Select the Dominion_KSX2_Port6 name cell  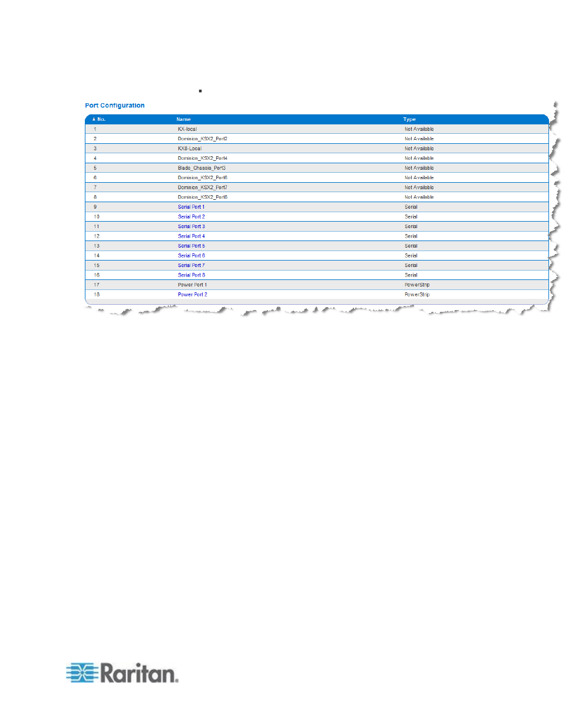(203, 178)
